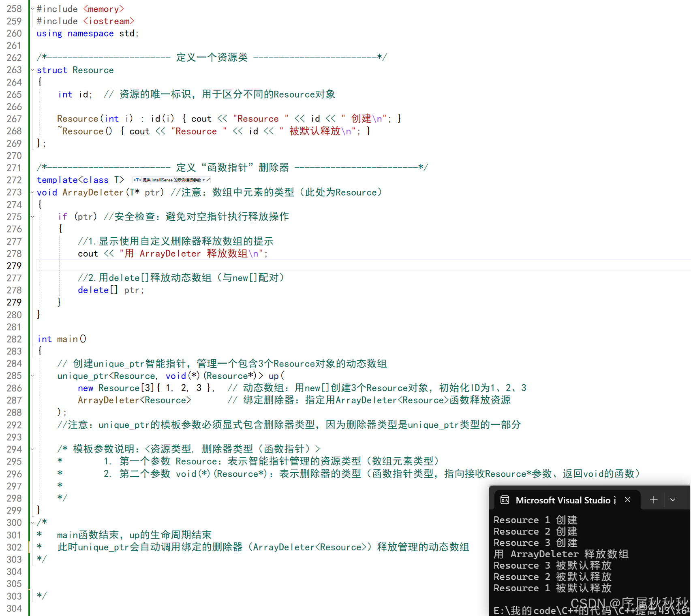691x616 pixels.
Task: Open a new terminal tab with the plus icon
Action: 653,500
